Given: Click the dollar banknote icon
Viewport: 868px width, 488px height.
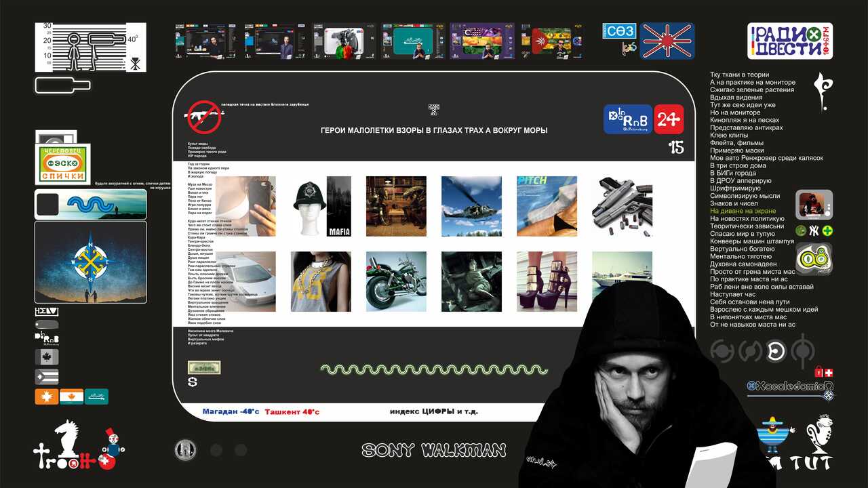Looking at the screenshot, I should tap(204, 367).
